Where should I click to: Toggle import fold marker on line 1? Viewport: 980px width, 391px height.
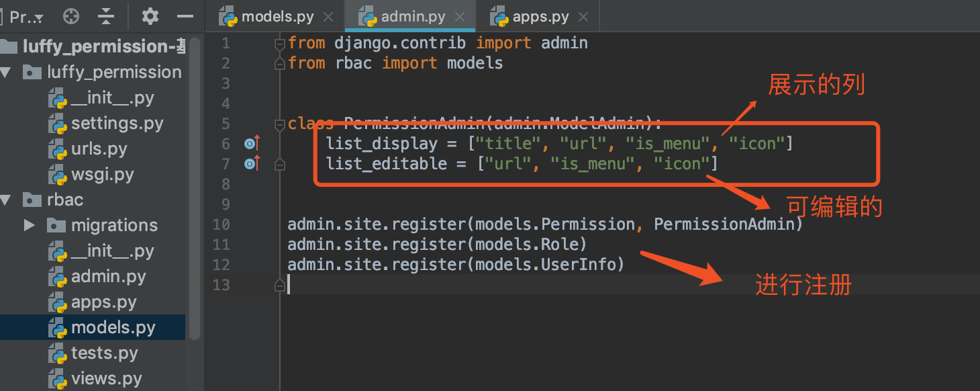point(280,44)
